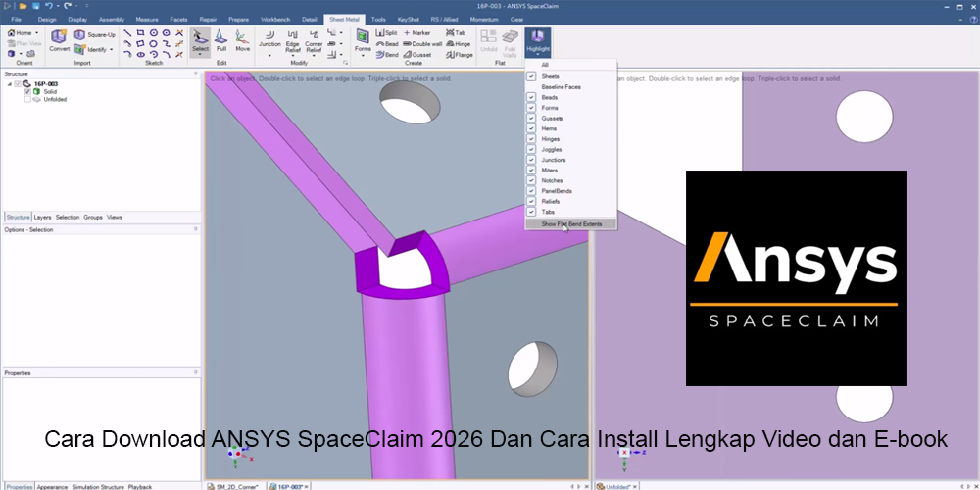Select the Marker tool
This screenshot has height=490, width=980.
coord(416,33)
